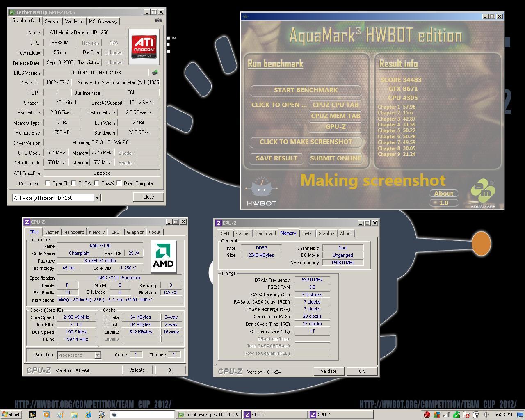525x420 pixels.
Task: Click the HWBOT robot logo in AquaMark
Action: (261, 192)
